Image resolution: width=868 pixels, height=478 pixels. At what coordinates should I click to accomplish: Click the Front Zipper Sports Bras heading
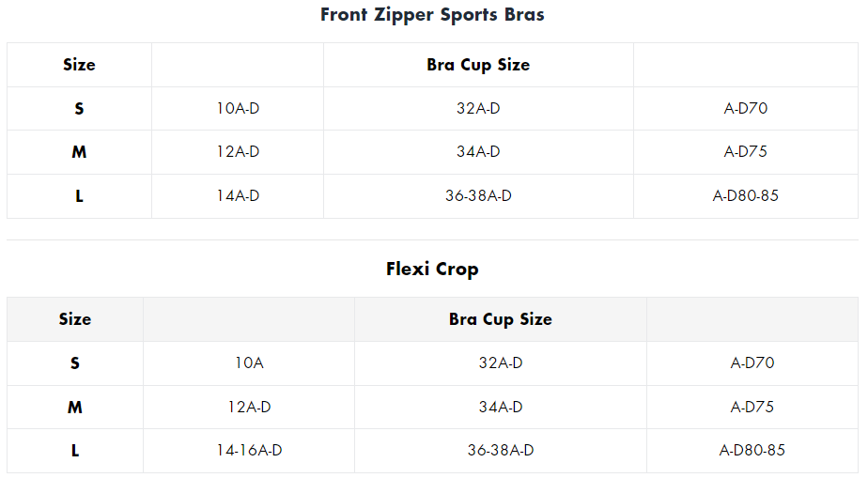click(x=432, y=15)
